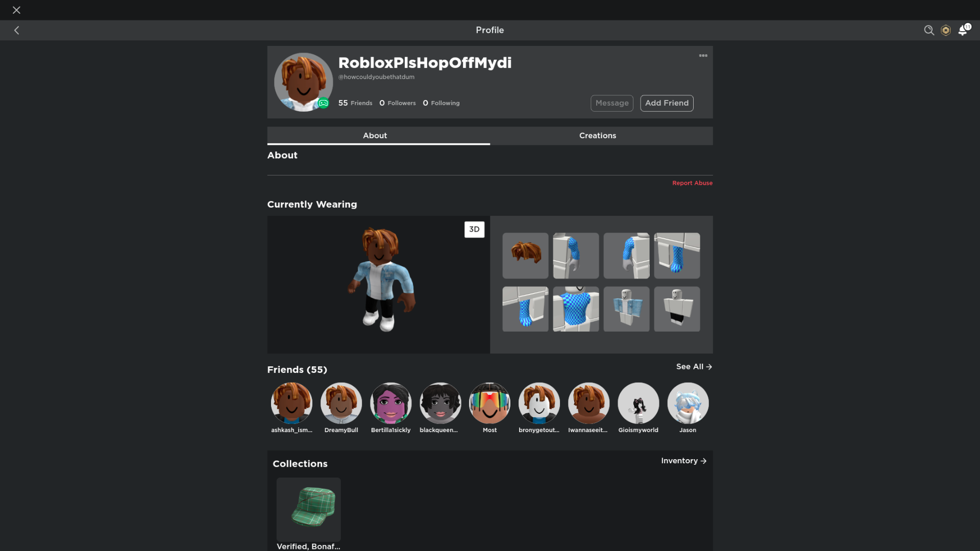Image resolution: width=980 pixels, height=551 pixels.
Task: Click the Friends (55) heading
Action: 297,370
